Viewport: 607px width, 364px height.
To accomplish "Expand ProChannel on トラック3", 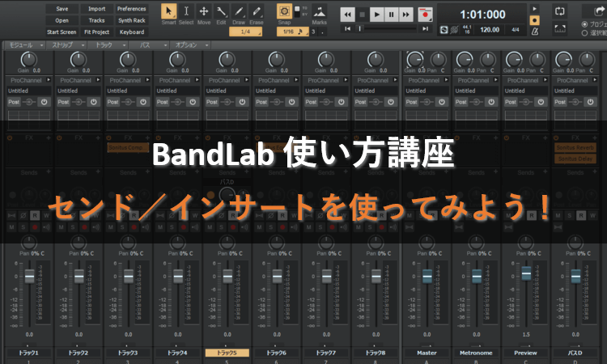I will [x=147, y=80].
